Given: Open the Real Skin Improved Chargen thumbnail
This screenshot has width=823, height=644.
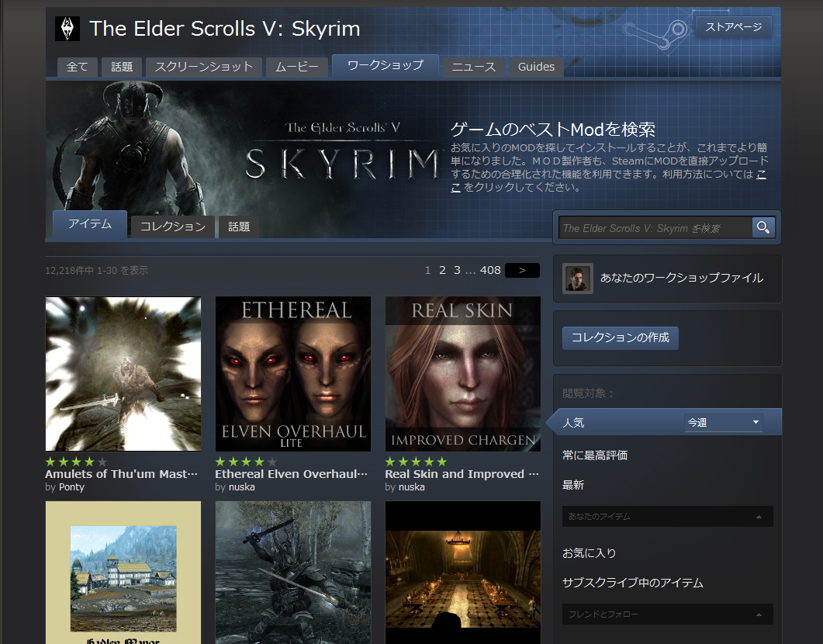Looking at the screenshot, I should click(462, 374).
